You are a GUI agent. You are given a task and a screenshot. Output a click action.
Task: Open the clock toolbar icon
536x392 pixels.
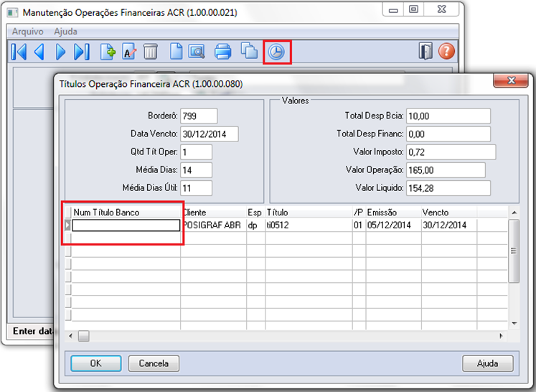point(276,52)
